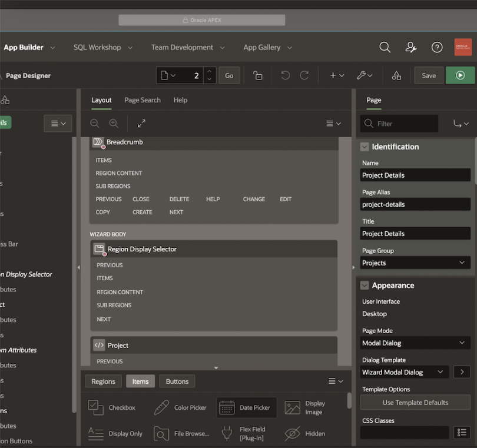Redo the last change
The height and width of the screenshot is (448, 477).
[304, 75]
